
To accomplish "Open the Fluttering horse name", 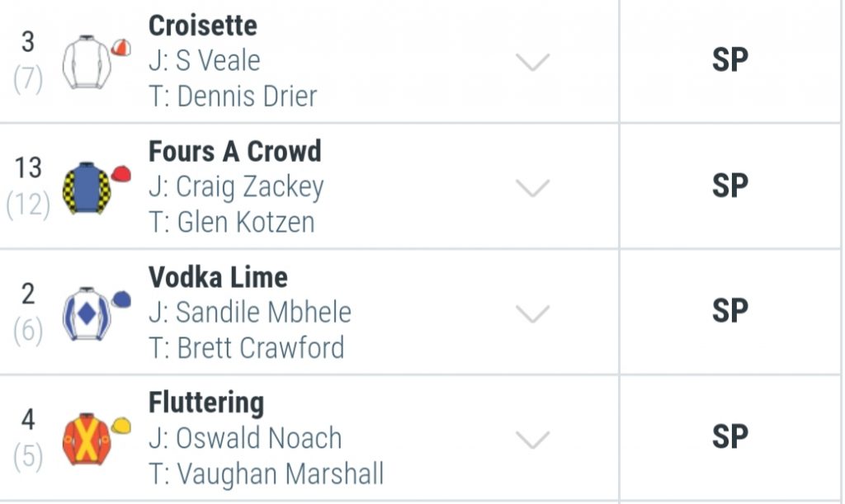I will click(206, 403).
